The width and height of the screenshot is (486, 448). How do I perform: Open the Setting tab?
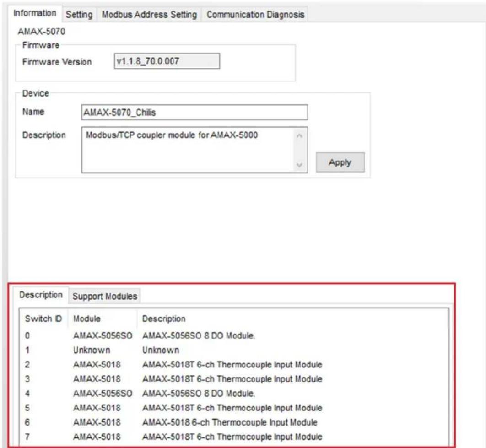79,15
